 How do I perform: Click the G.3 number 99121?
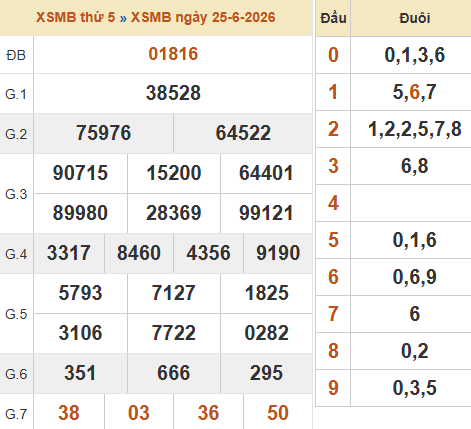tap(266, 213)
